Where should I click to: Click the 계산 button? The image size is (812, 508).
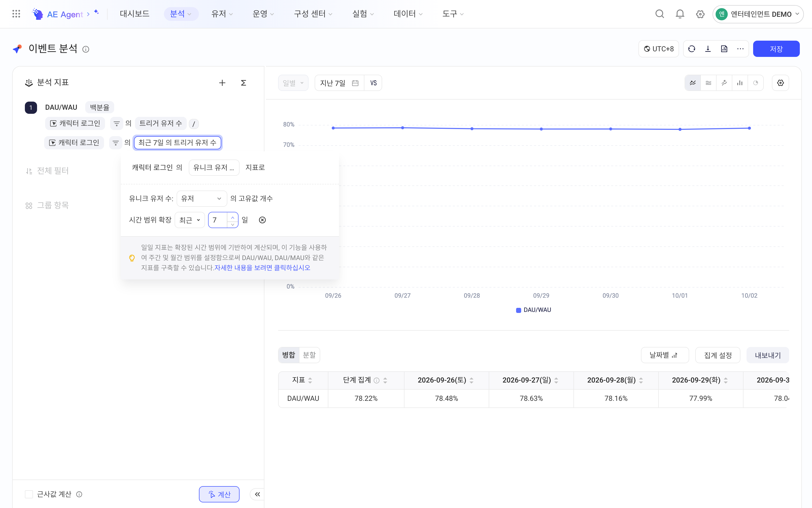[x=219, y=494]
